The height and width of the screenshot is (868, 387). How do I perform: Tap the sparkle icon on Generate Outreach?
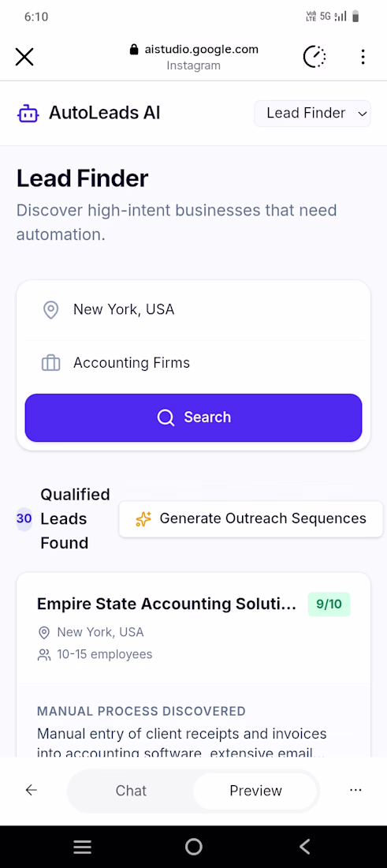143,519
